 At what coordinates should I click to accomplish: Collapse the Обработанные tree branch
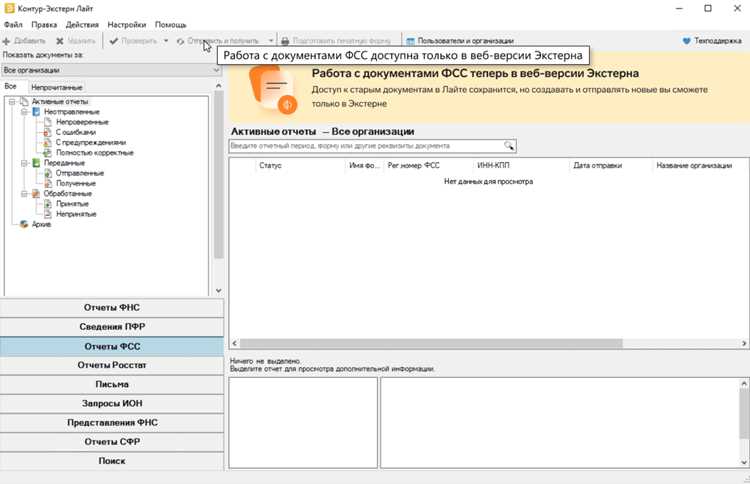(24, 193)
